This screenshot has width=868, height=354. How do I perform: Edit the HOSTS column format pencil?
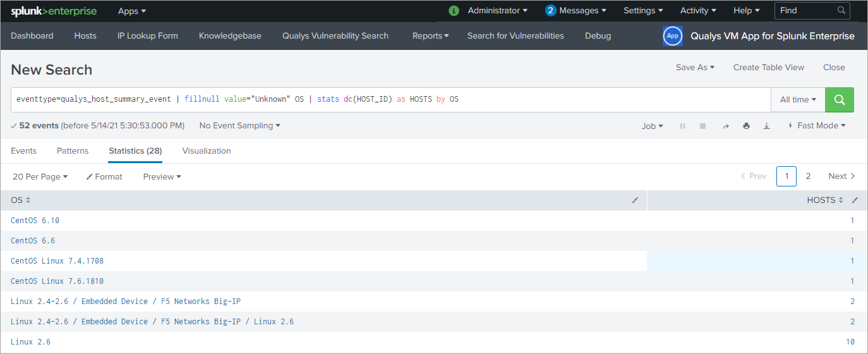(855, 200)
